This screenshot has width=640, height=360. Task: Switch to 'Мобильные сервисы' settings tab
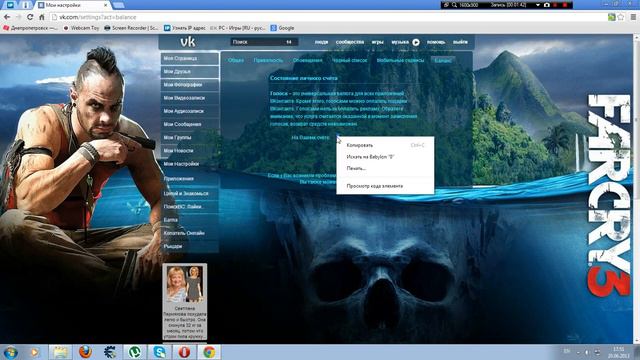pos(400,60)
